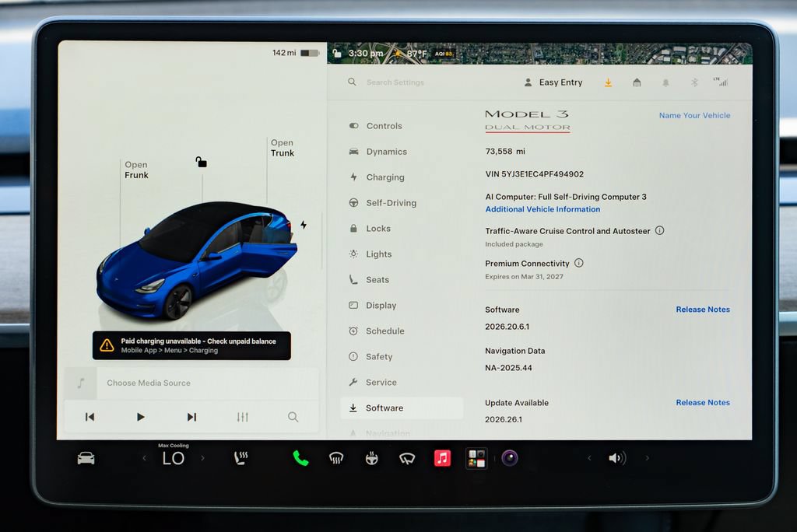Tap the Search Settings field
This screenshot has height=532, width=797.
pyautogui.click(x=395, y=82)
